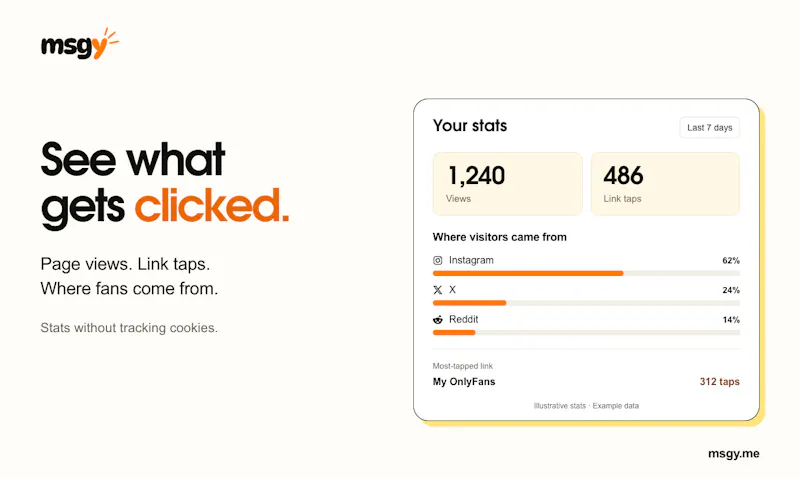Open the Last 7 days selector
Screen dimensions: 800x479
710,128
